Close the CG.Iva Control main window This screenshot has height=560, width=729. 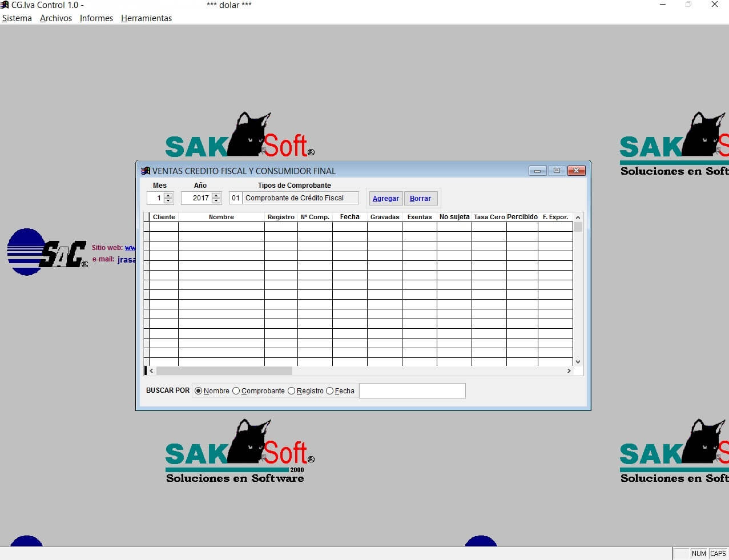[715, 5]
